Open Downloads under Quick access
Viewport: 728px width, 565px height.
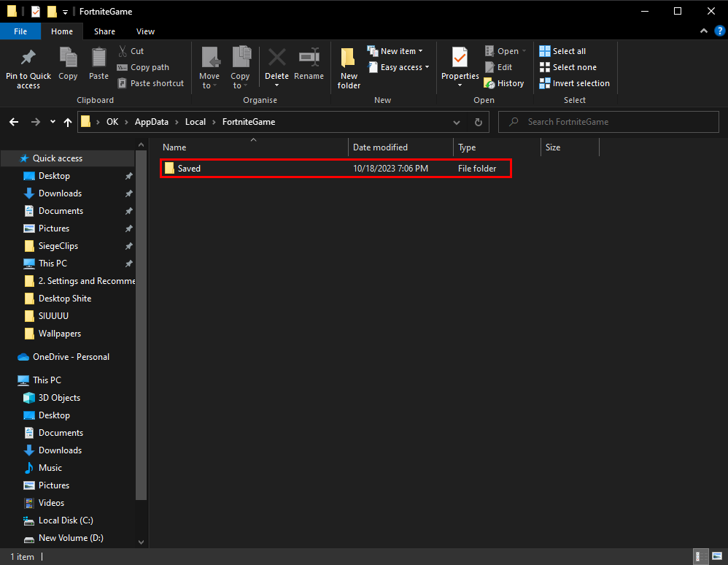pyautogui.click(x=60, y=193)
